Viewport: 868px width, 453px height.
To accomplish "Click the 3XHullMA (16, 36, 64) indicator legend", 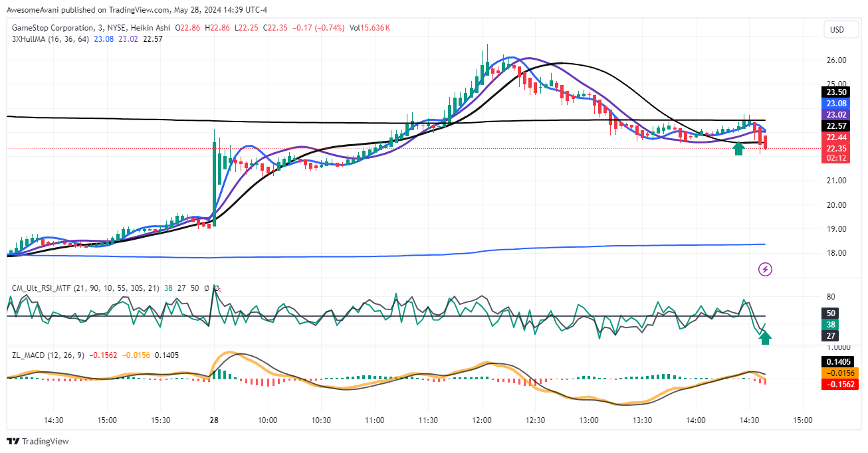I will click(x=51, y=39).
